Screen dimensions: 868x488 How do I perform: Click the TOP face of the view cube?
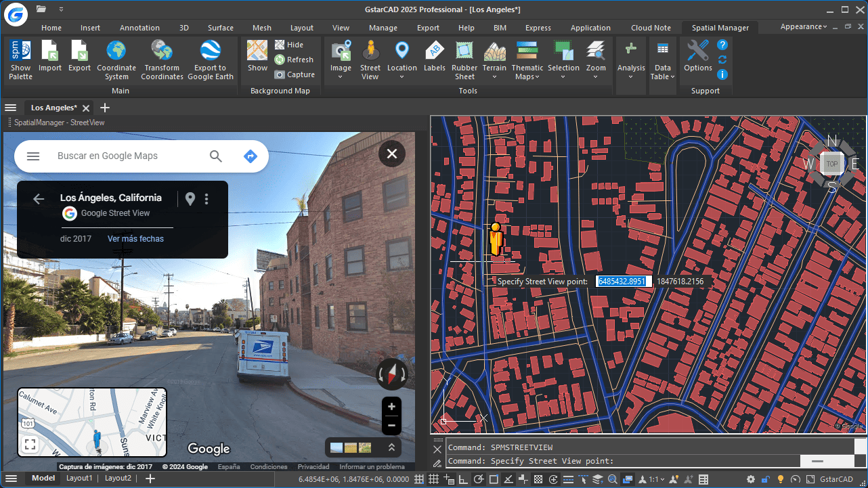(831, 164)
